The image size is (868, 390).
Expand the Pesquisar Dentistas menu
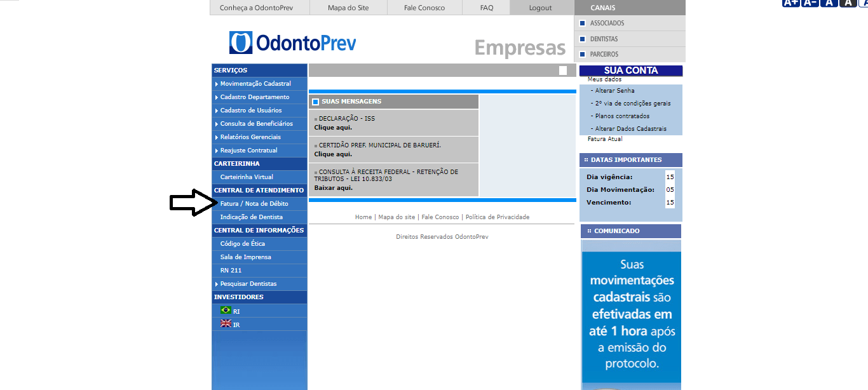248,284
